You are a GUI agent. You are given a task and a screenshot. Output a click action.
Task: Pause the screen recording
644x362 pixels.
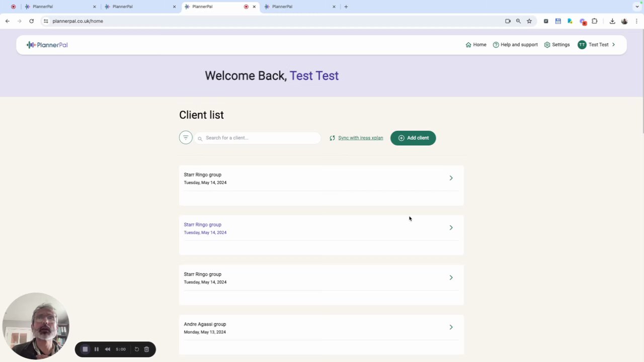coord(97,349)
